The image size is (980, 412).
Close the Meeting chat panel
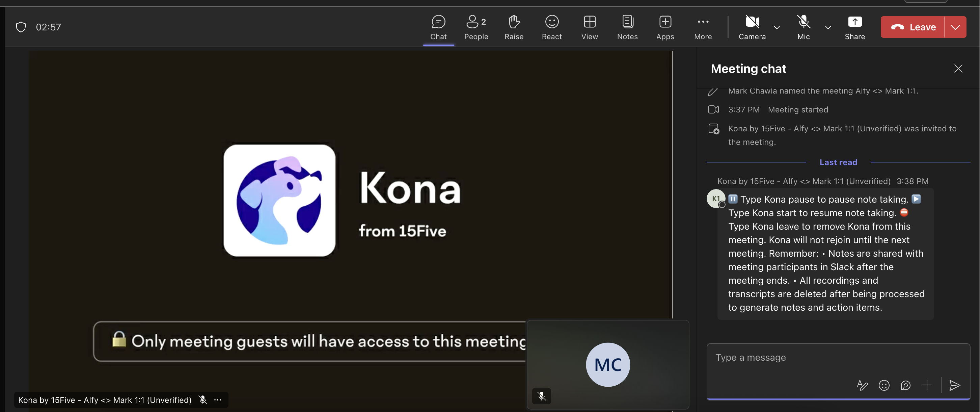[958, 69]
